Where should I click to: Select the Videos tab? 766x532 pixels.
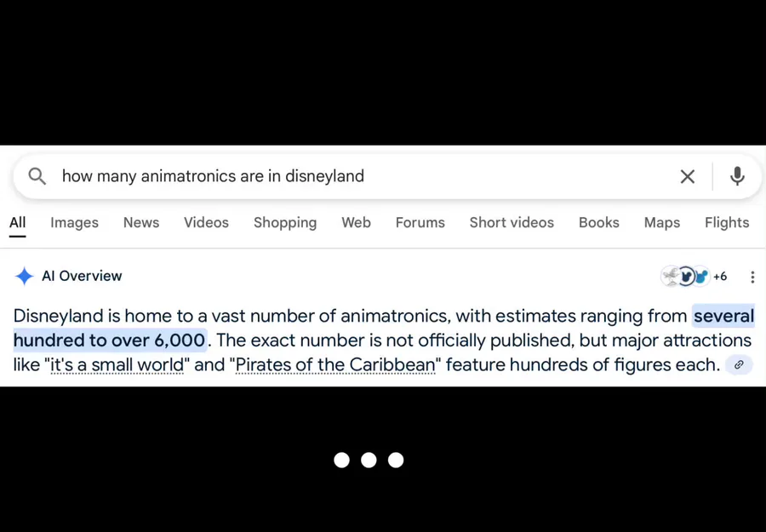pyautogui.click(x=206, y=223)
